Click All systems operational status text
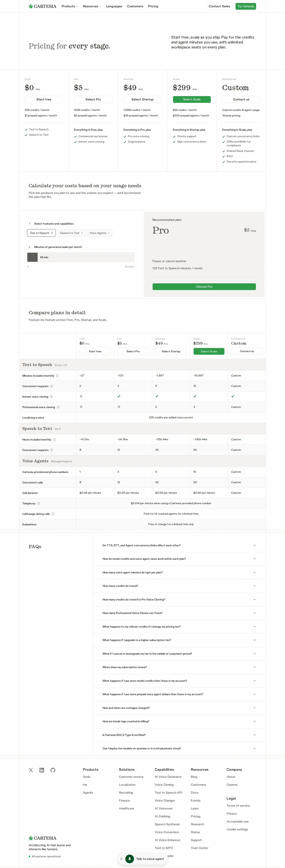 click(x=47, y=856)
